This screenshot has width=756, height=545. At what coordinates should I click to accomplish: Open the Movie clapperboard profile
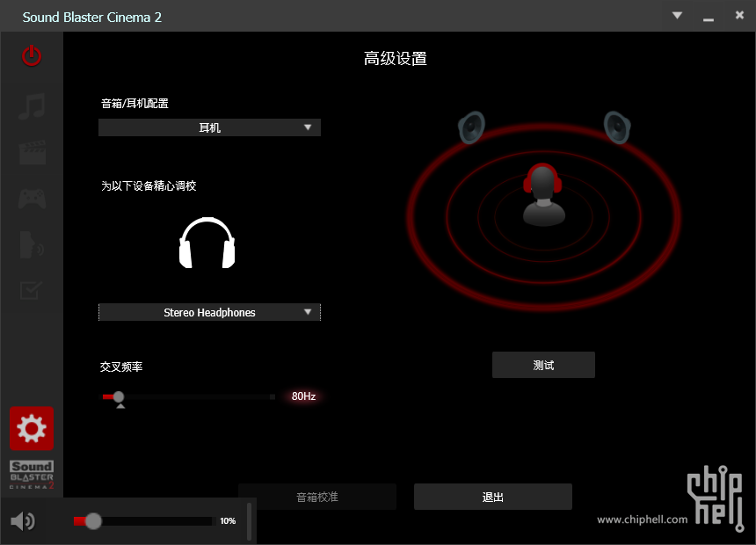pos(33,152)
